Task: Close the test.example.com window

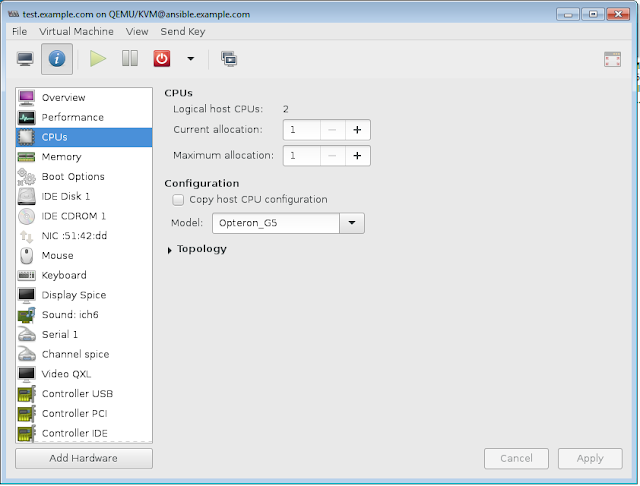Action: [618, 14]
